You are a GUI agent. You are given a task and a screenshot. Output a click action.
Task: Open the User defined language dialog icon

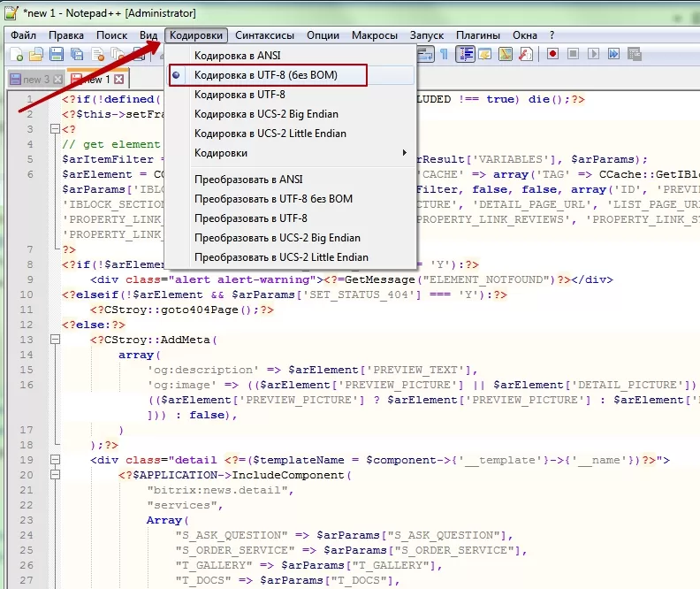pyautogui.click(x=485, y=55)
